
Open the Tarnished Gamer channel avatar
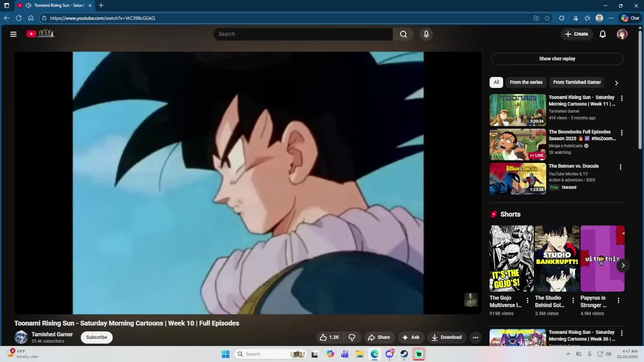coord(21,337)
